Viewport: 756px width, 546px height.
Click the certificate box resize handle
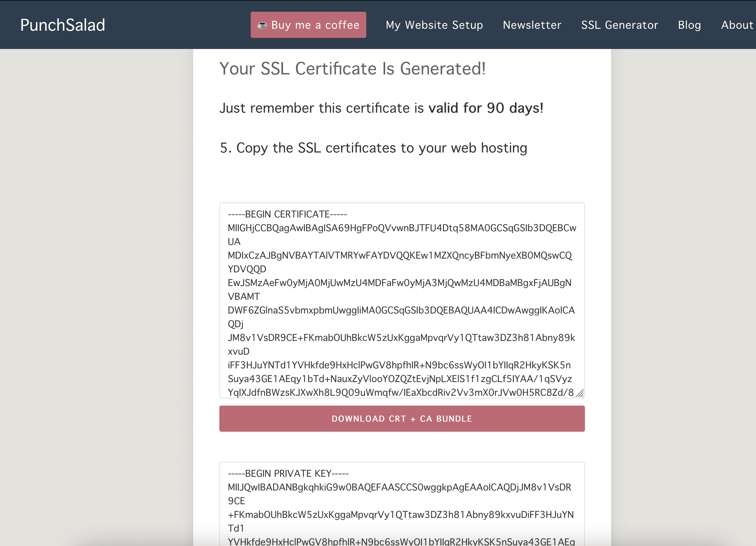[x=580, y=393]
